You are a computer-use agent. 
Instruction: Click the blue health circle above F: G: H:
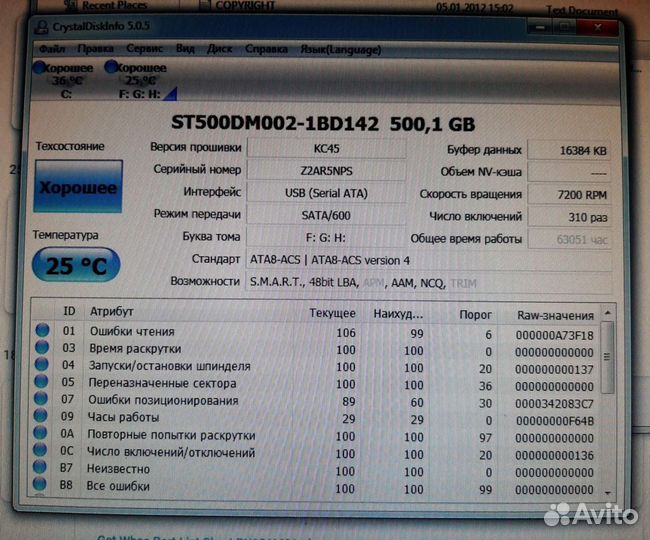[x=112, y=67]
